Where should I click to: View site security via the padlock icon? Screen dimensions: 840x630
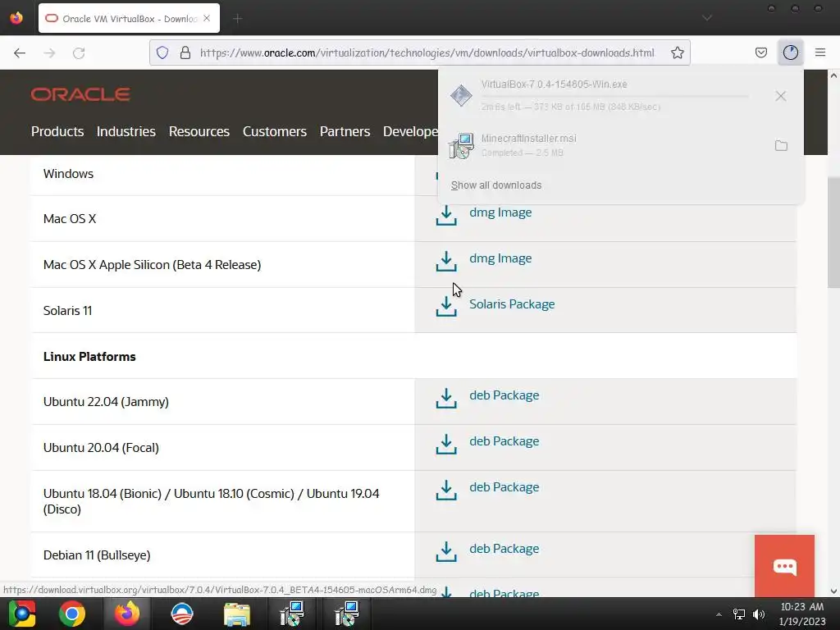point(185,52)
